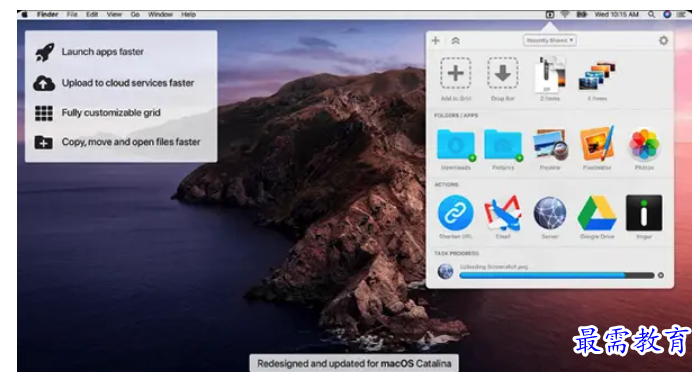Open the Apple menu
The width and height of the screenshot is (697, 372).
coord(24,15)
